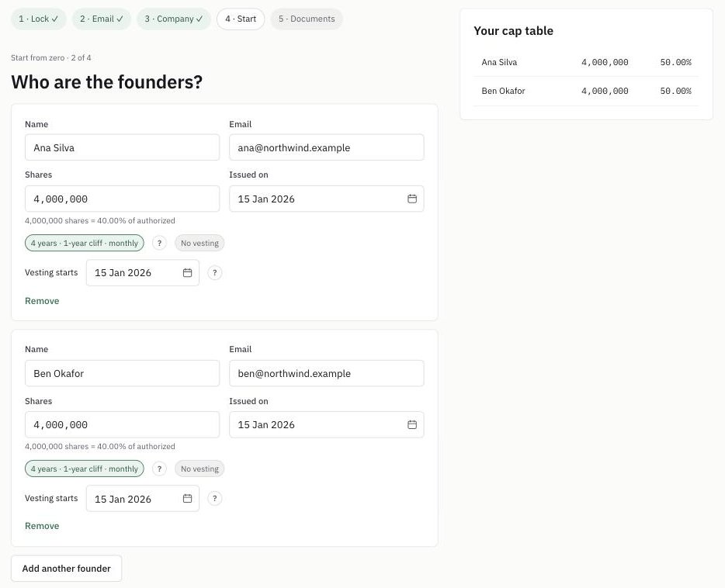
Task: Go to step 1 Lock
Action: click(x=39, y=19)
